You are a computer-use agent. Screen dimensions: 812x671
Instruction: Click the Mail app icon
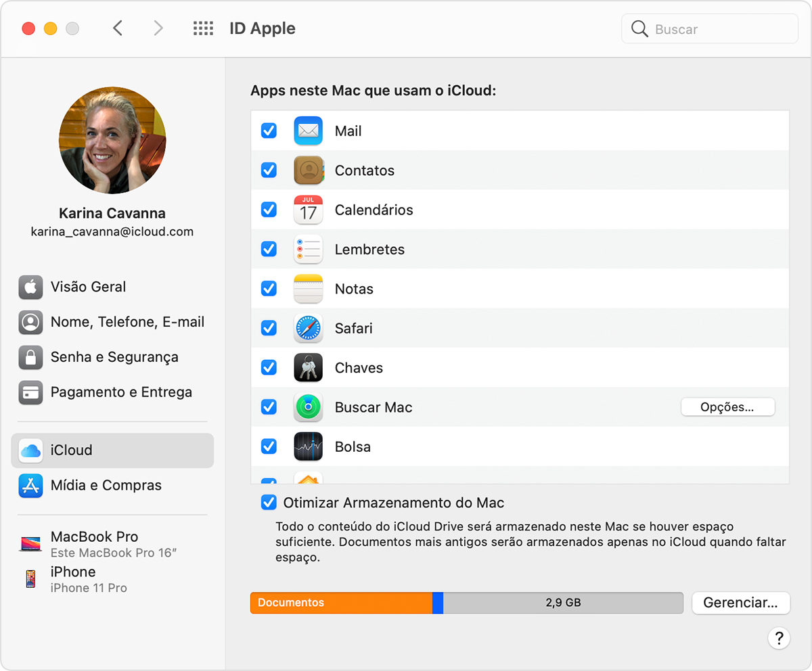click(308, 131)
